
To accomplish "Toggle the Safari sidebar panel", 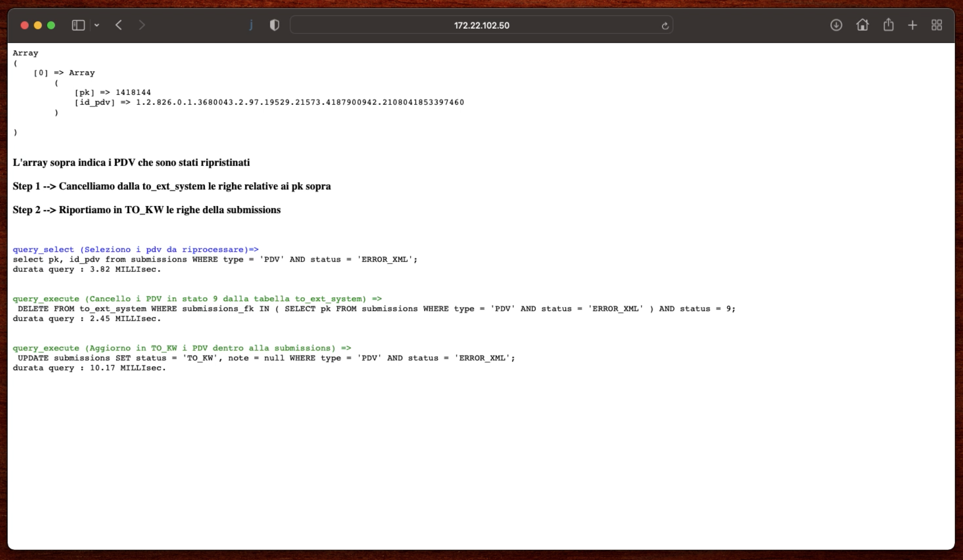I will point(78,25).
